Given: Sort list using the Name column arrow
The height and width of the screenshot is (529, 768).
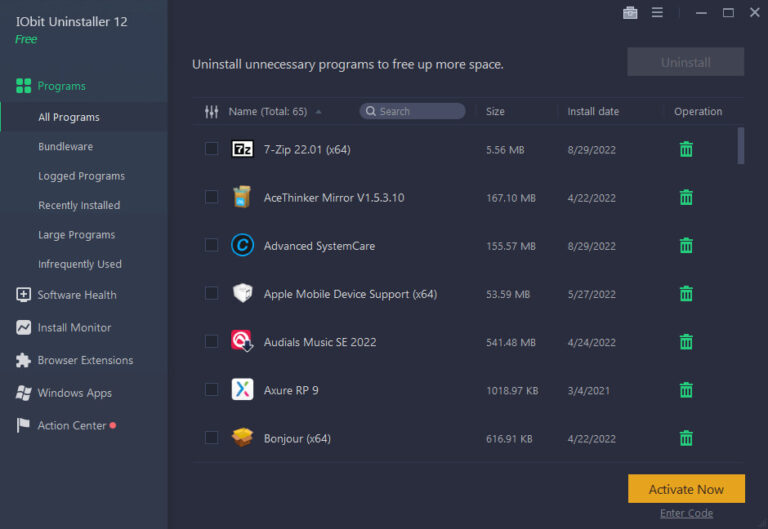Looking at the screenshot, I should pos(318,112).
